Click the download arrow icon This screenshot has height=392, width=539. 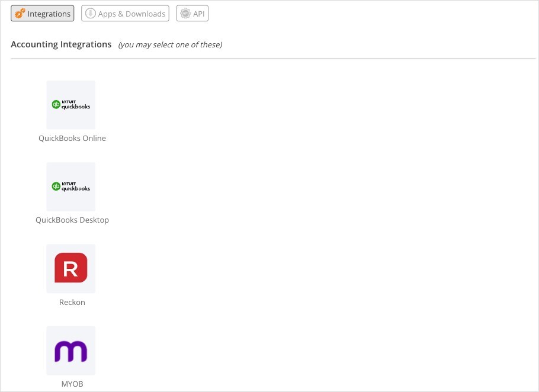tap(91, 14)
